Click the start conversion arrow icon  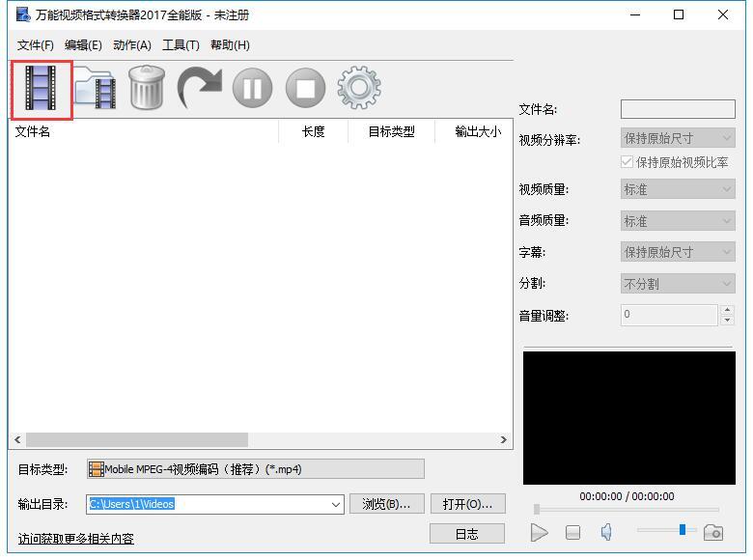pos(200,88)
